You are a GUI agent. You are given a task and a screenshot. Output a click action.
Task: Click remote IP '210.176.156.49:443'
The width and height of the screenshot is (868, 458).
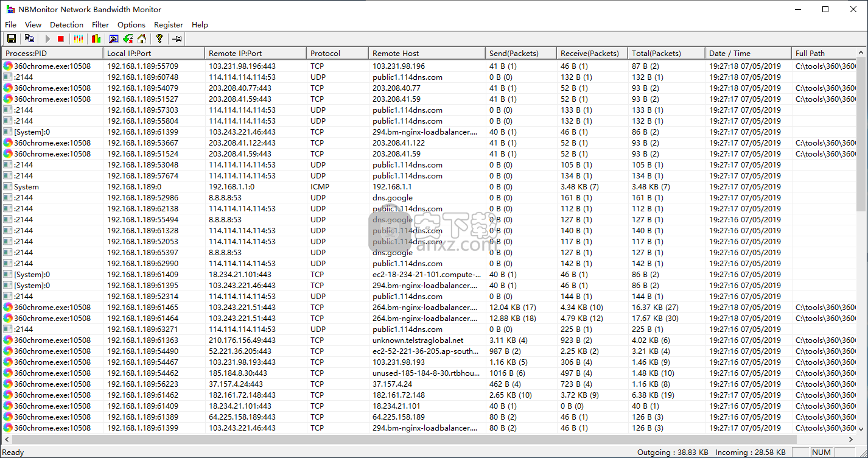tap(242, 340)
